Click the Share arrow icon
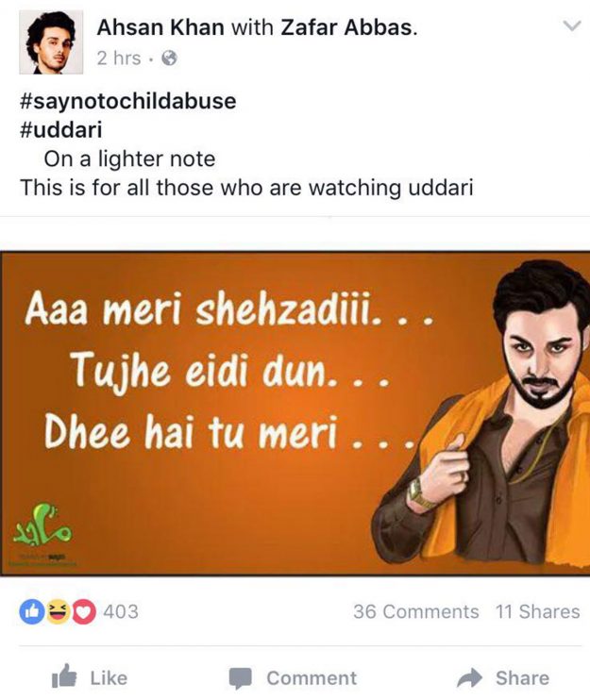 470,677
